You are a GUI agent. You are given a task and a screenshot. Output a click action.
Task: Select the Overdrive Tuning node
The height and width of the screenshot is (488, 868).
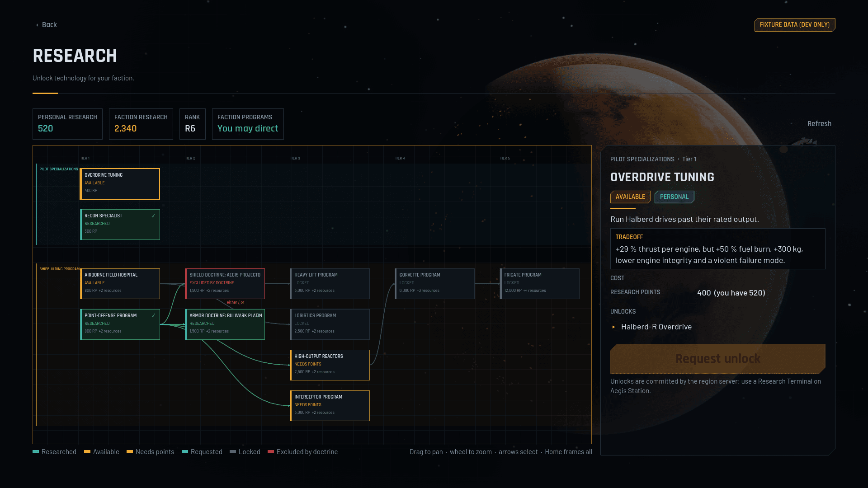pos(120,184)
